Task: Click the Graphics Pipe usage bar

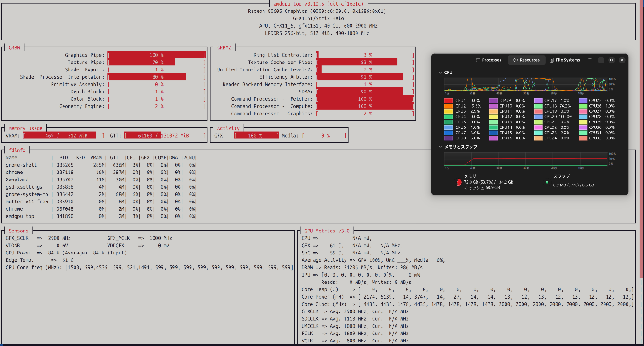Action: click(x=157, y=55)
